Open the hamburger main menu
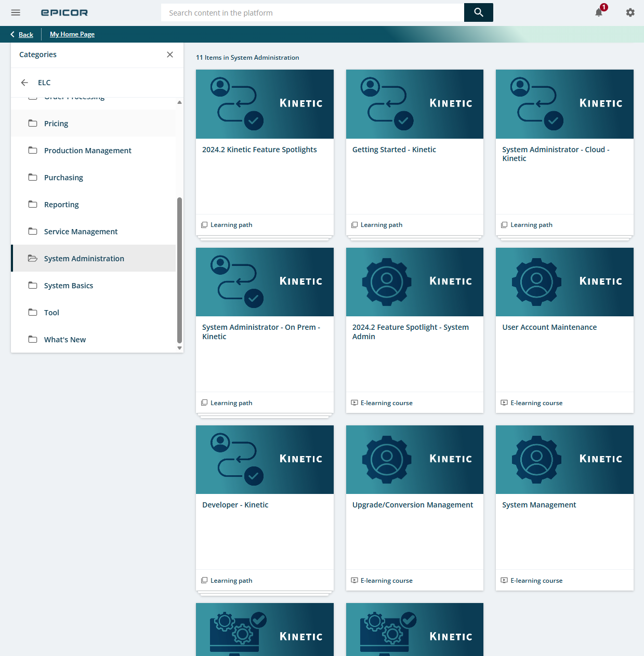This screenshot has width=644, height=656. click(x=16, y=12)
